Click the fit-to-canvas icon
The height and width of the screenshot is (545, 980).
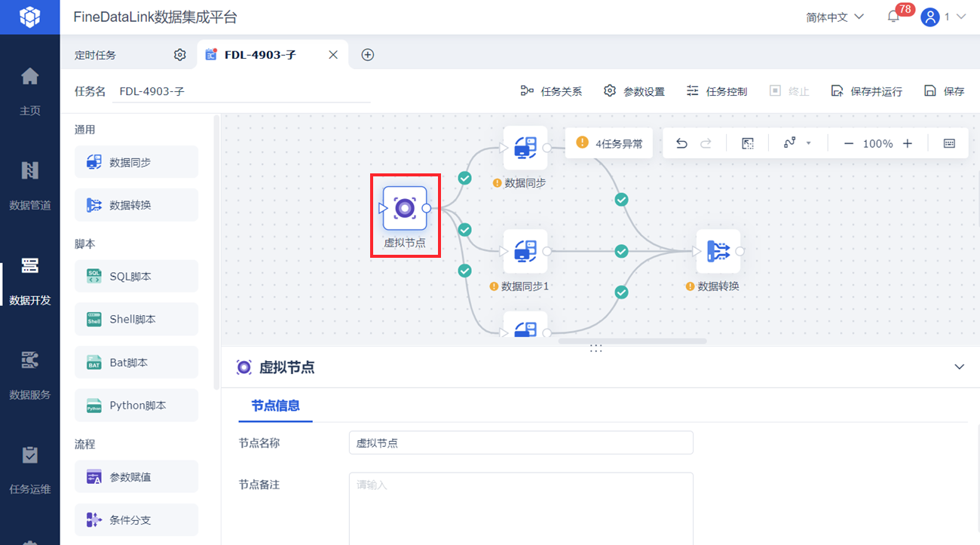(748, 143)
